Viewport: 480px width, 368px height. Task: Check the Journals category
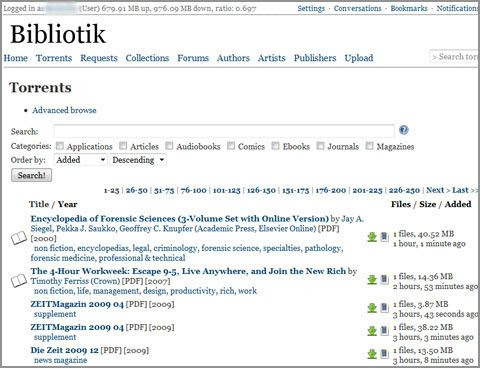320,146
